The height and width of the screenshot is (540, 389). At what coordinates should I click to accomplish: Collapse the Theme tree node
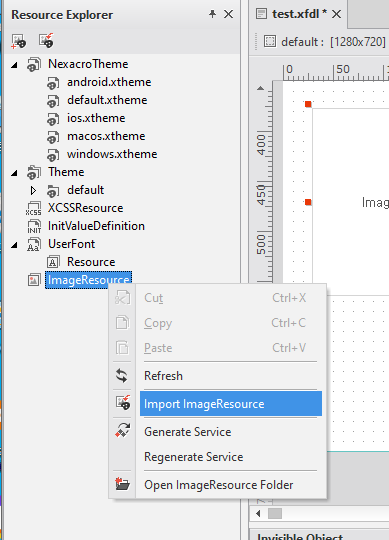click(14, 173)
